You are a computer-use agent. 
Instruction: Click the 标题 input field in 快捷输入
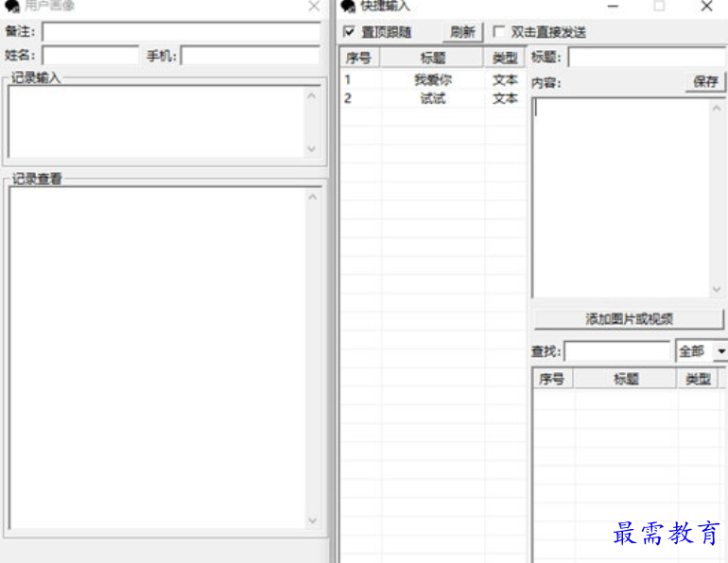point(648,58)
